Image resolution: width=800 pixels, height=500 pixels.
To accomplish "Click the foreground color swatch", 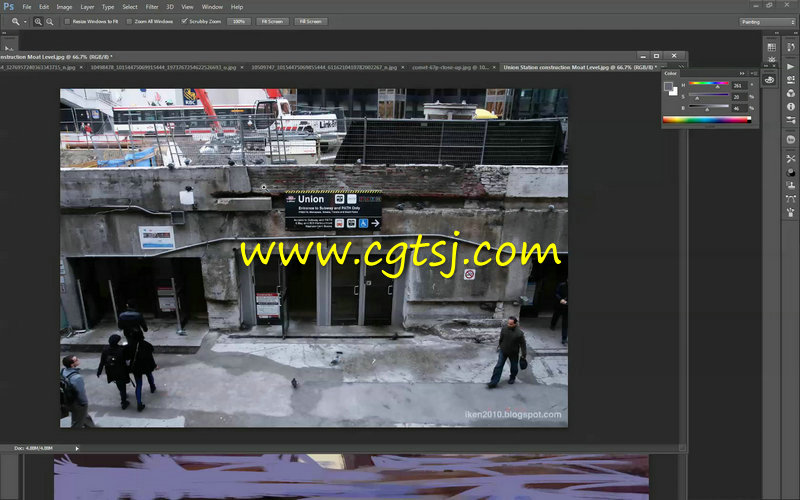I will coord(668,86).
